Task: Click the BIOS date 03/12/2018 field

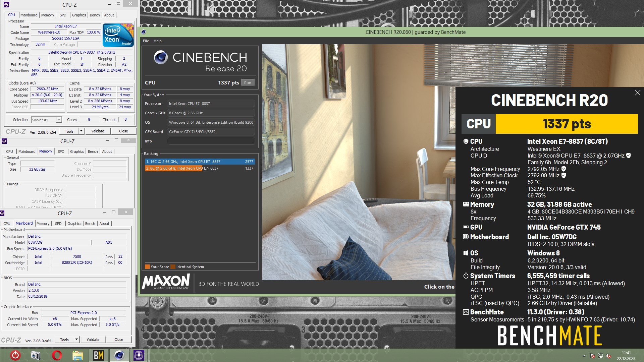Action: click(x=76, y=297)
